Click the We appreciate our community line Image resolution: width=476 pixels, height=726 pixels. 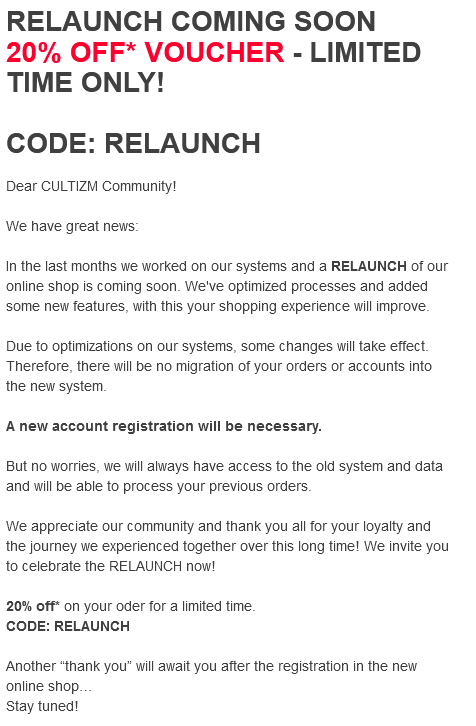(219, 526)
